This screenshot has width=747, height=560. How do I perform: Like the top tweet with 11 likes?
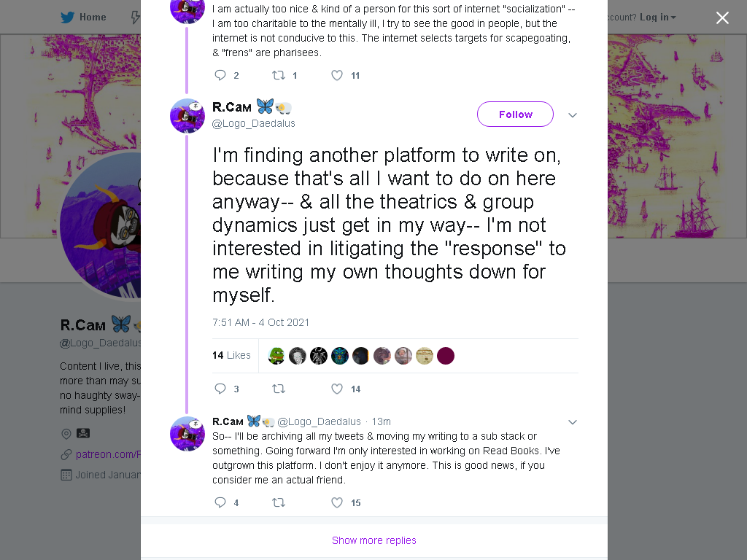(337, 75)
